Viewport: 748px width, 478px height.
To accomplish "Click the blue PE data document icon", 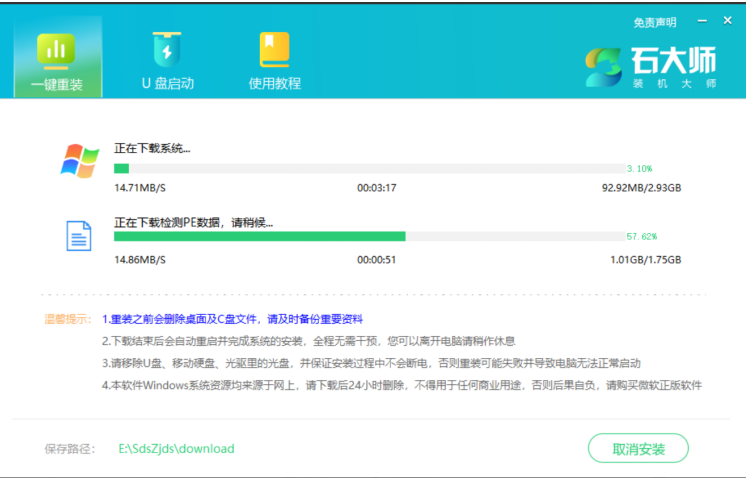I will pyautogui.click(x=79, y=236).
